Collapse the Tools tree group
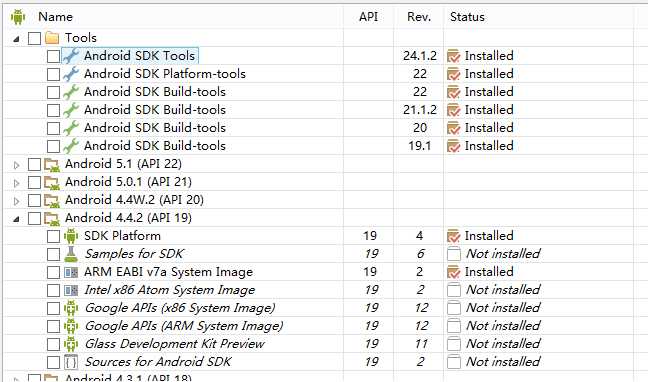 click(x=17, y=39)
